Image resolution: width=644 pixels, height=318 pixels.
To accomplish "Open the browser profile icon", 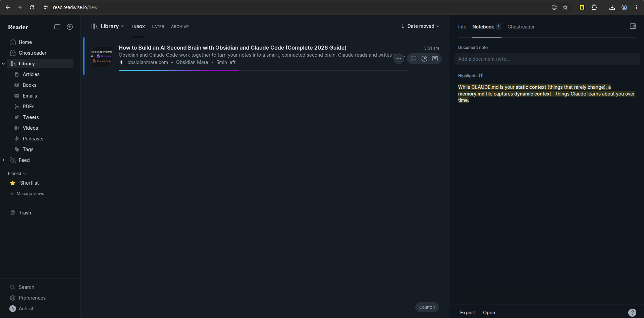I will click(x=624, y=7).
